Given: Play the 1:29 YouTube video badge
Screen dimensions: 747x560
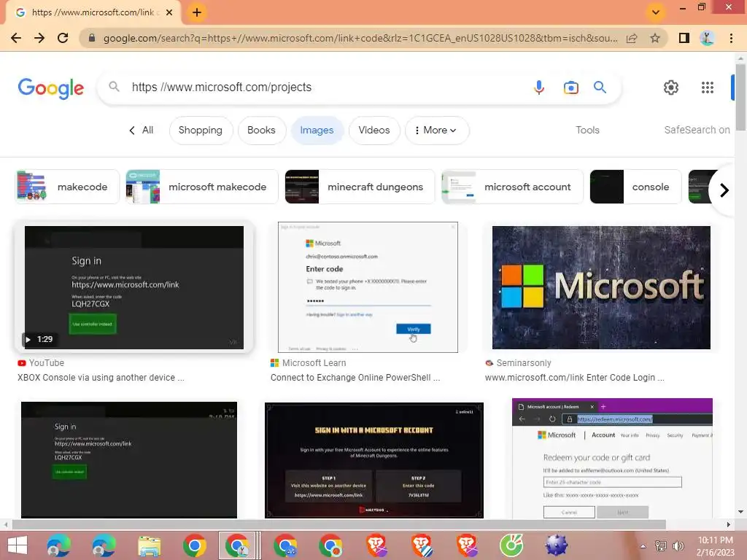Looking at the screenshot, I should (39, 339).
